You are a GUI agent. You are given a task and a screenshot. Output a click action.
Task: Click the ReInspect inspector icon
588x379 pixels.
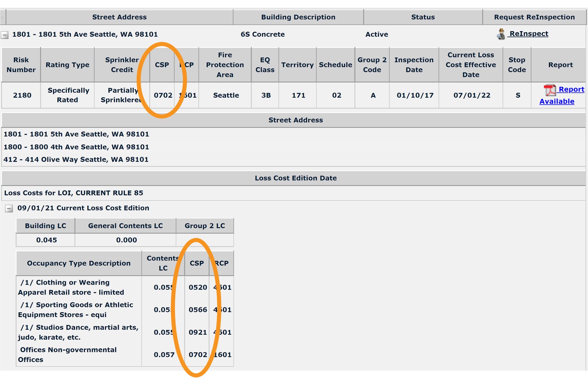click(x=500, y=33)
